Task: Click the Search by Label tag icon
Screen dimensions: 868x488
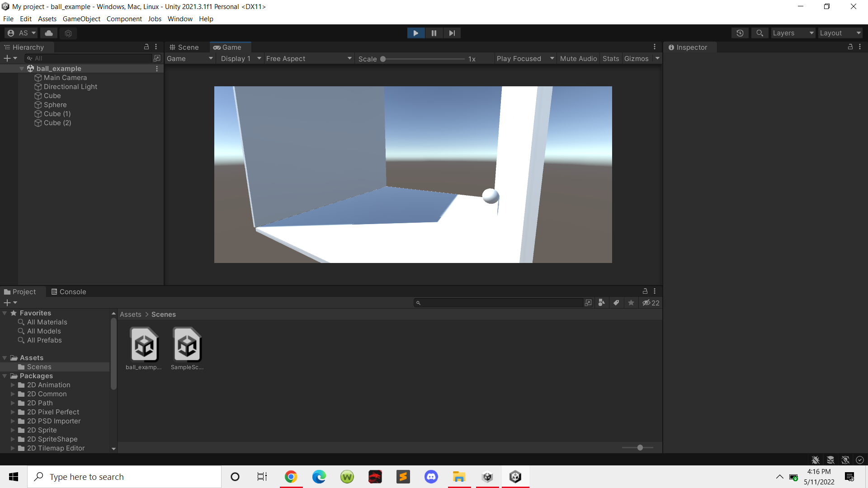Action: coord(616,303)
